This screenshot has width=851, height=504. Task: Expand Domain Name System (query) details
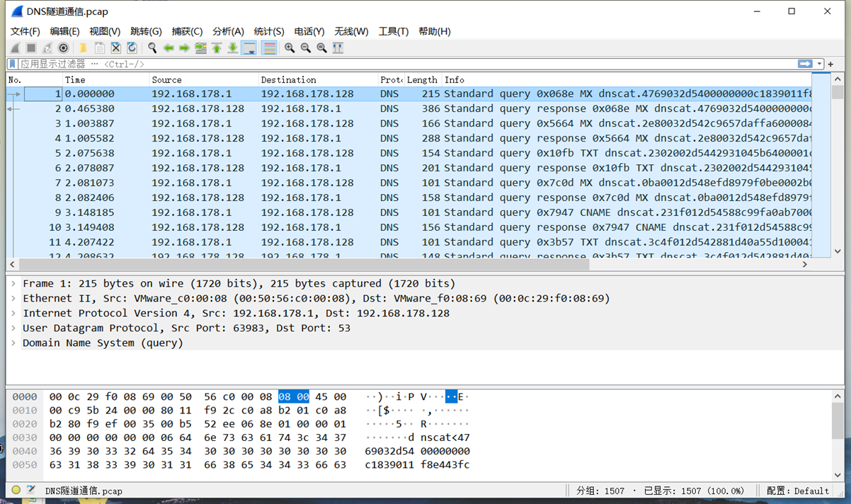[13, 343]
